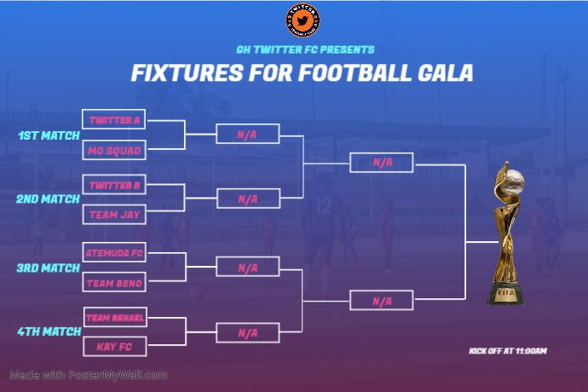Screen dimensions: 588x392
Task: Select the TWITTER A team box
Action: (x=113, y=120)
